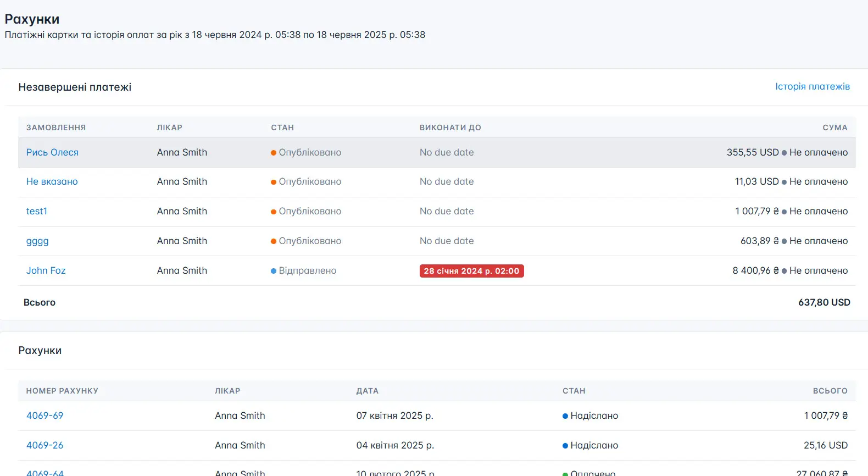This screenshot has height=476, width=868.
Task: Click the total 637,80 USD value
Action: pos(824,302)
